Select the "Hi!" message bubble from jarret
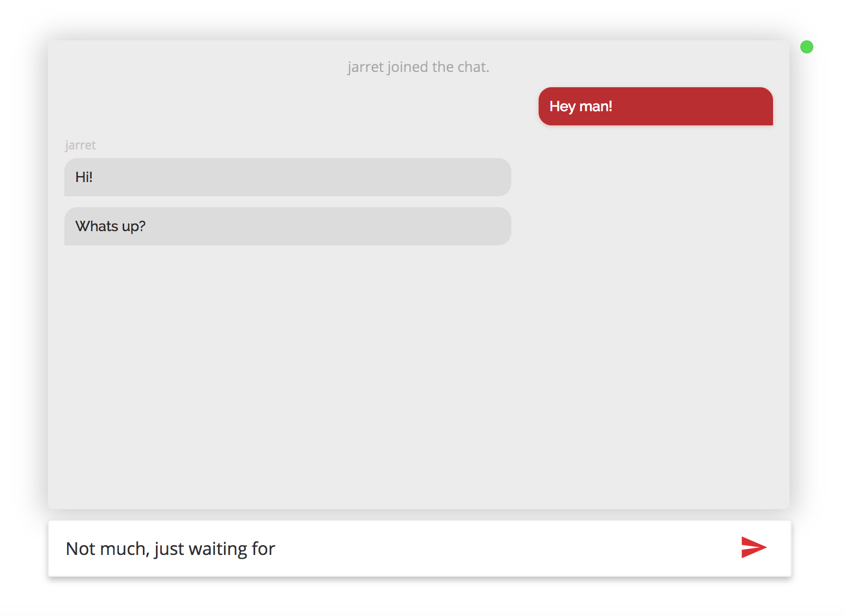 click(x=288, y=177)
